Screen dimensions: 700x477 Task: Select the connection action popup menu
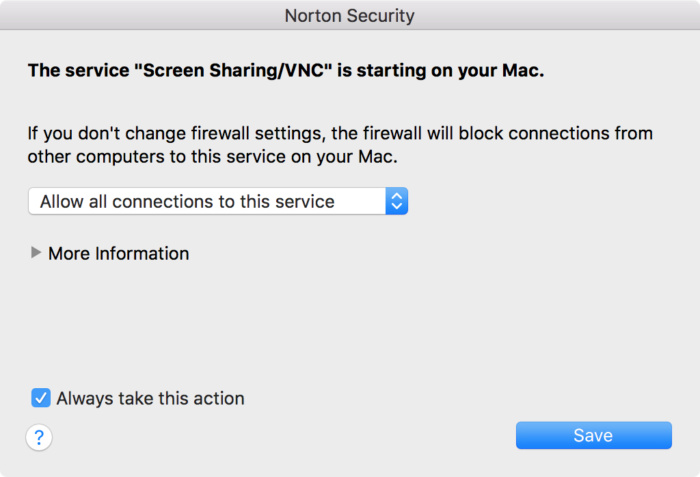coord(218,201)
